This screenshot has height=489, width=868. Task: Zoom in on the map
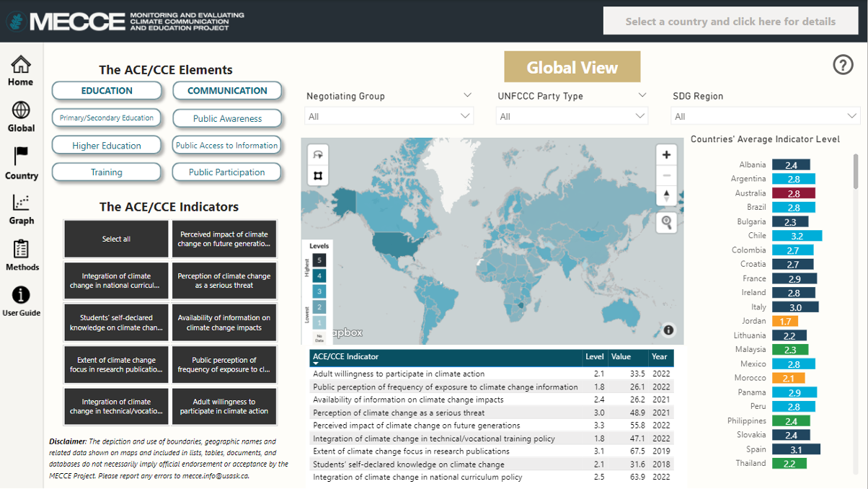coord(666,154)
